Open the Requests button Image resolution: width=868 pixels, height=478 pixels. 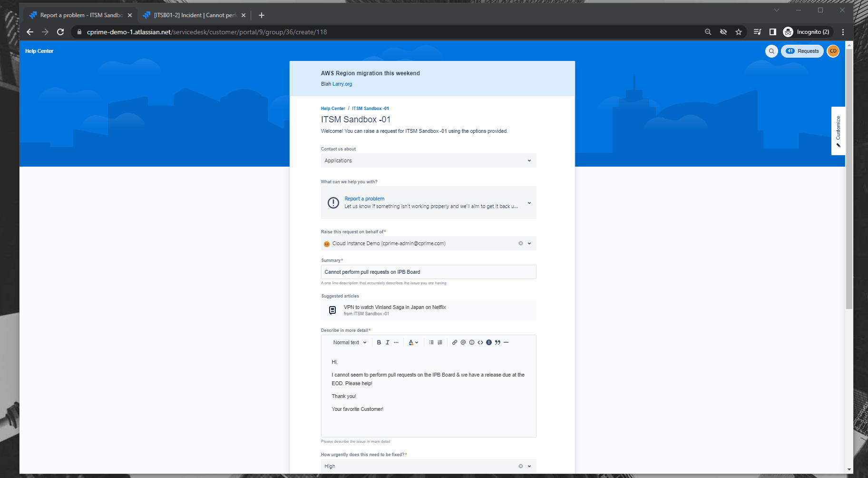(802, 51)
